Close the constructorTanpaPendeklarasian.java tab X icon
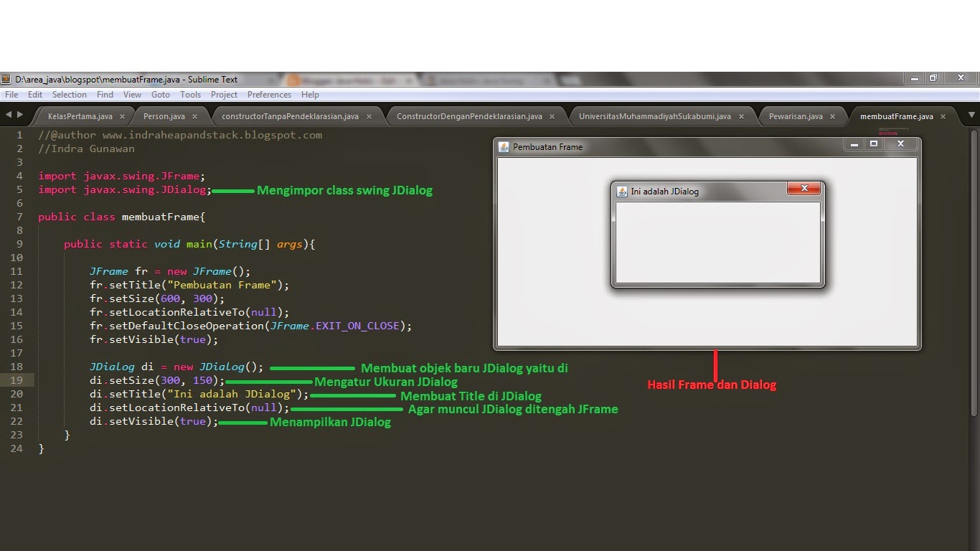Viewport: 980px width, 551px height. pyautogui.click(x=368, y=116)
